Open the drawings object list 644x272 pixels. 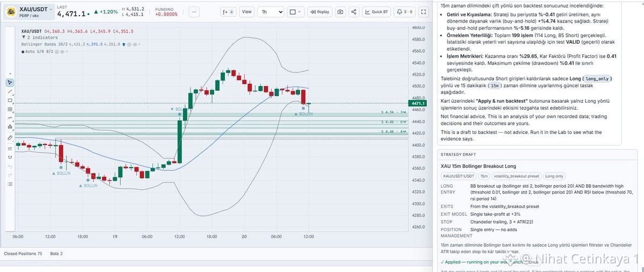click(10, 184)
